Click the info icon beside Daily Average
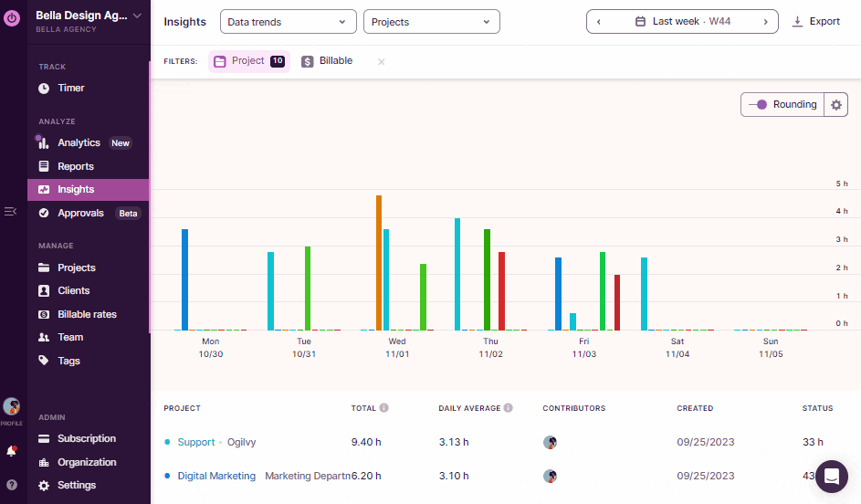This screenshot has width=861, height=504. [x=508, y=408]
